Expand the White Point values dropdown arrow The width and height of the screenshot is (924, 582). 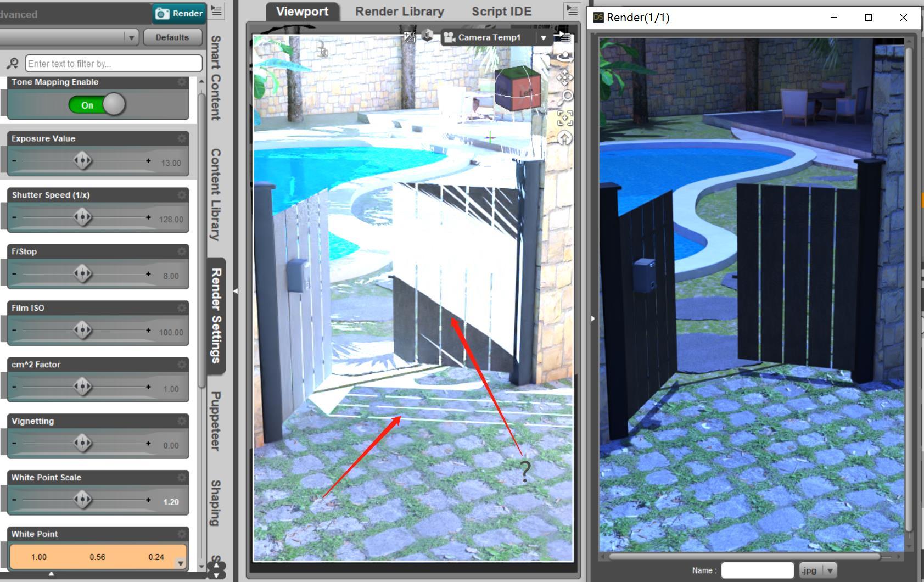(x=181, y=562)
